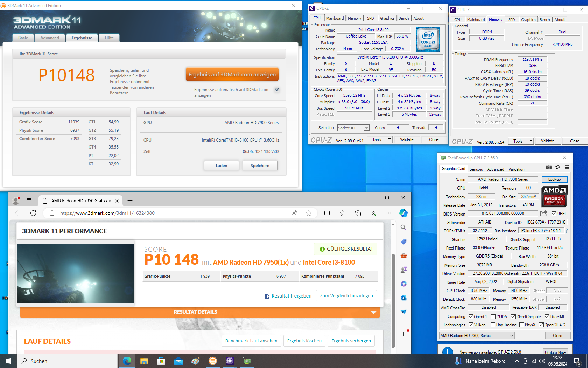Toggle the OpenCL checkbox
Screen dimensions: 588x368
(471, 316)
